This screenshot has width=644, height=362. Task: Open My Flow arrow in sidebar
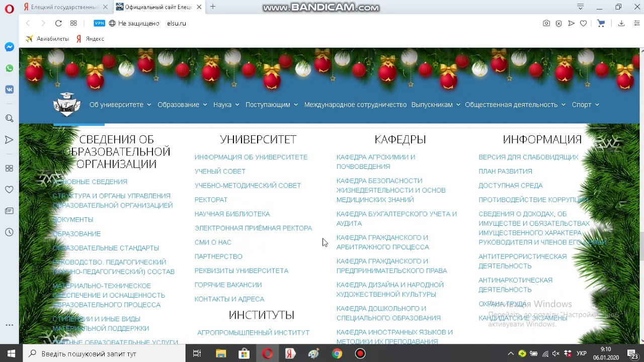(9, 140)
